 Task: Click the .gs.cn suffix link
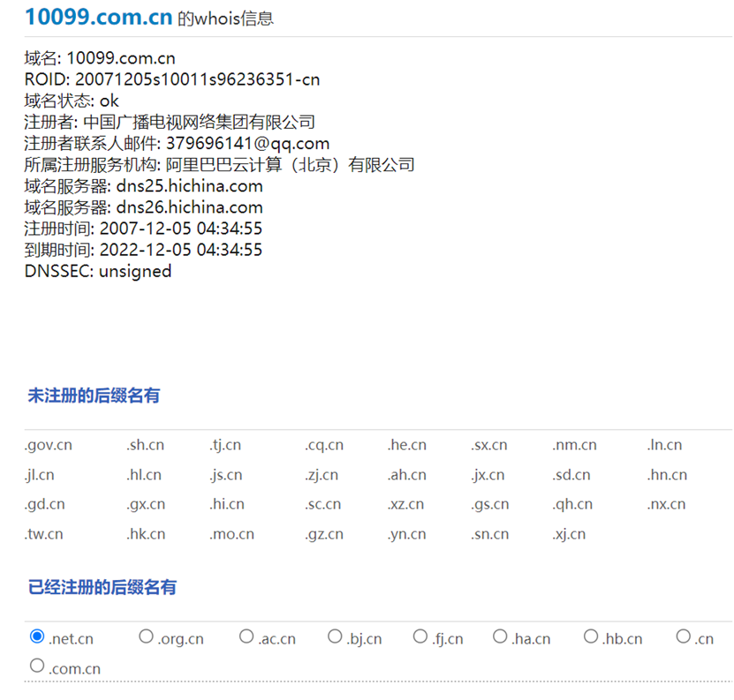489,504
